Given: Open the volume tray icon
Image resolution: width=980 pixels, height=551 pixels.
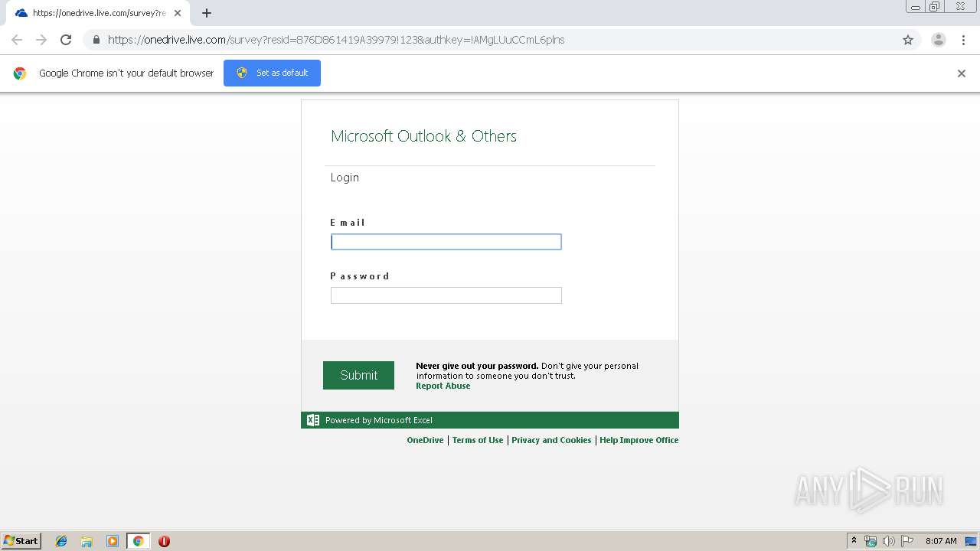Looking at the screenshot, I should (x=889, y=541).
